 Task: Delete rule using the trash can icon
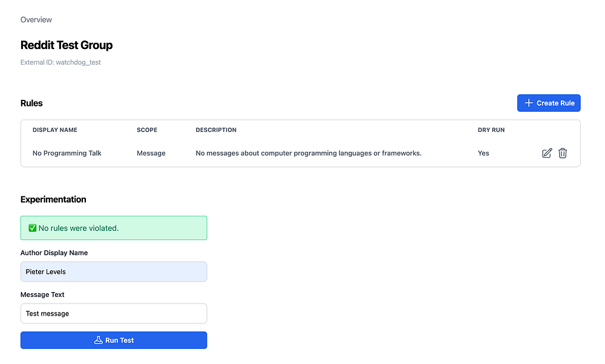(563, 153)
